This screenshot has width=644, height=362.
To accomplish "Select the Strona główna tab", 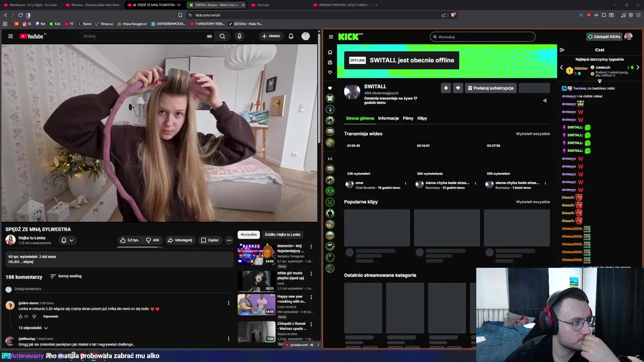I will [360, 118].
